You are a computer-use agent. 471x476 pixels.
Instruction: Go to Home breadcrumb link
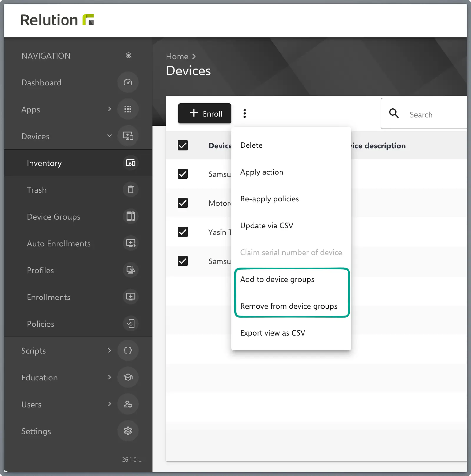[x=177, y=57]
